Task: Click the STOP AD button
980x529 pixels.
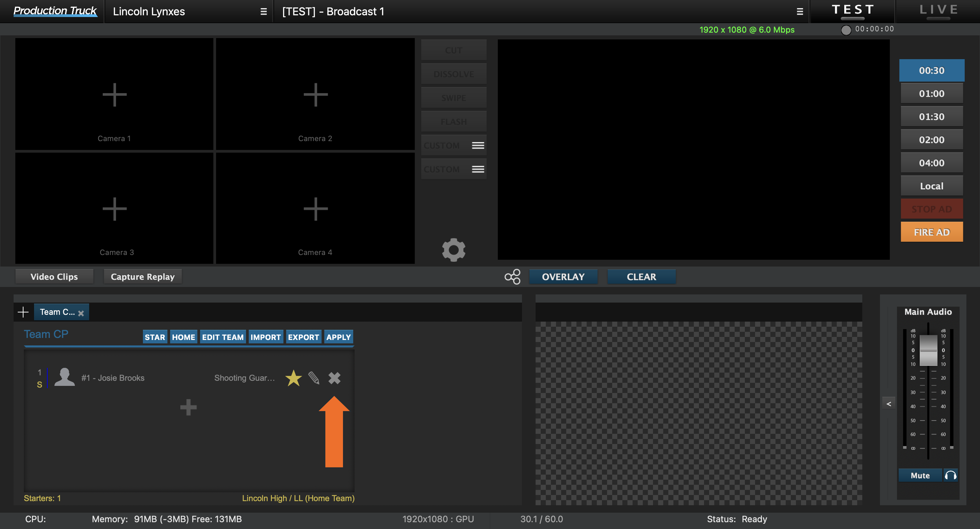Action: pyautogui.click(x=931, y=209)
